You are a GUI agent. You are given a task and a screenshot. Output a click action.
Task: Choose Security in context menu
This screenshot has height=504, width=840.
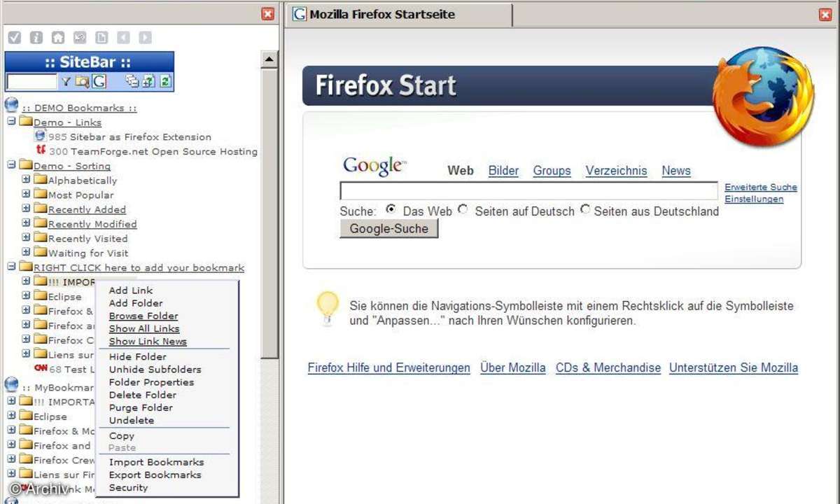click(128, 487)
